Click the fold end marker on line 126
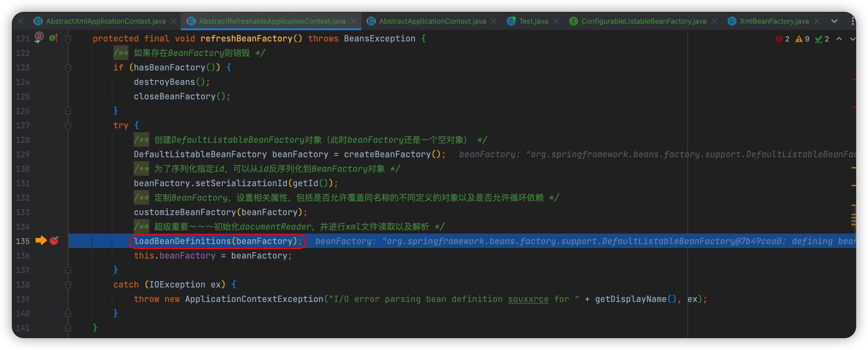This screenshot has width=868, height=350. 68,111
